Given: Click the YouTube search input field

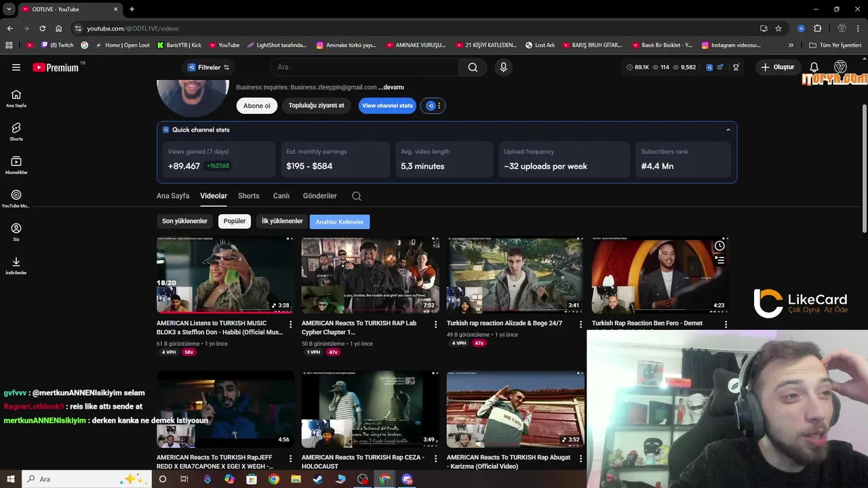Looking at the screenshot, I should (x=364, y=67).
